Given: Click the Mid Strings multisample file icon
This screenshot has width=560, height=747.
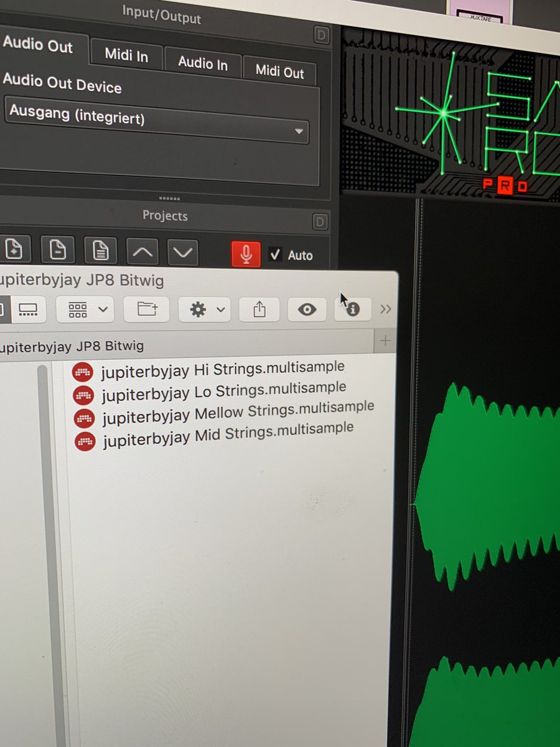Looking at the screenshot, I should tap(85, 441).
